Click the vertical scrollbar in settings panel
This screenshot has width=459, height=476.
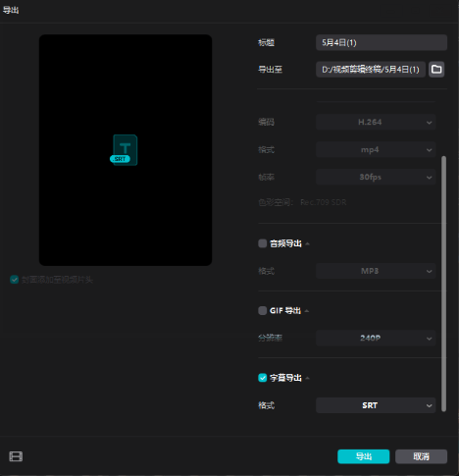click(x=443, y=284)
